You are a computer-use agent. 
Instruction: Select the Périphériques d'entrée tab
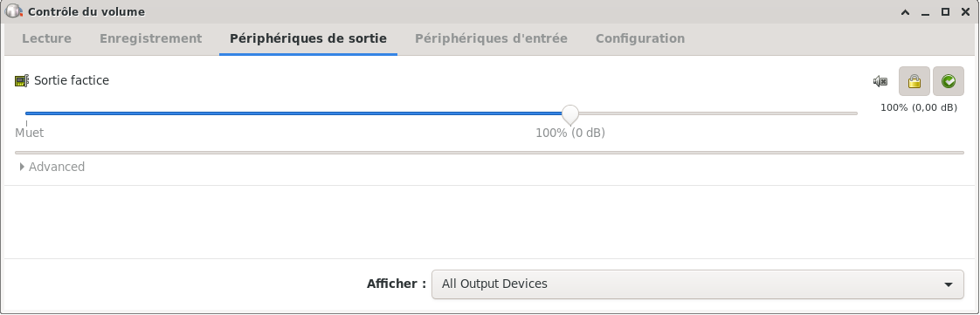[x=491, y=38]
